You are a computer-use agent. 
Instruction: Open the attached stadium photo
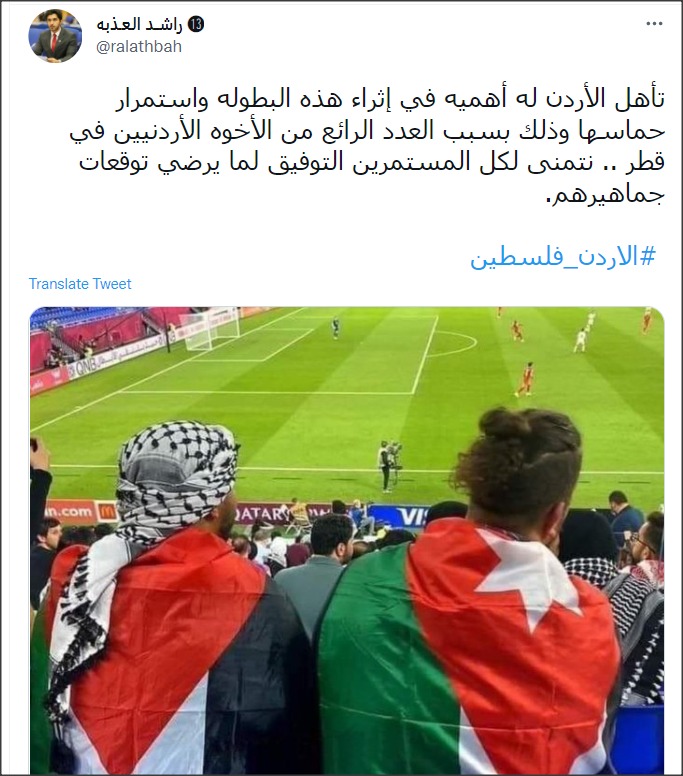point(347,540)
